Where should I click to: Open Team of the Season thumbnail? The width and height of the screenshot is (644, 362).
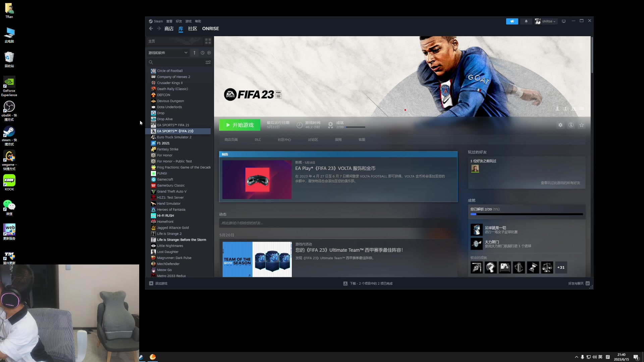tap(257, 259)
